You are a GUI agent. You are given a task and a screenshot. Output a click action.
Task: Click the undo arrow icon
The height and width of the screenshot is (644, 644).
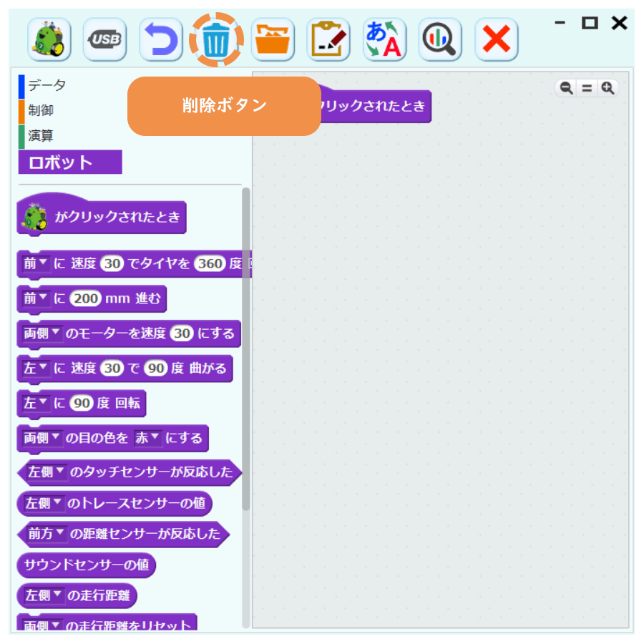(161, 40)
